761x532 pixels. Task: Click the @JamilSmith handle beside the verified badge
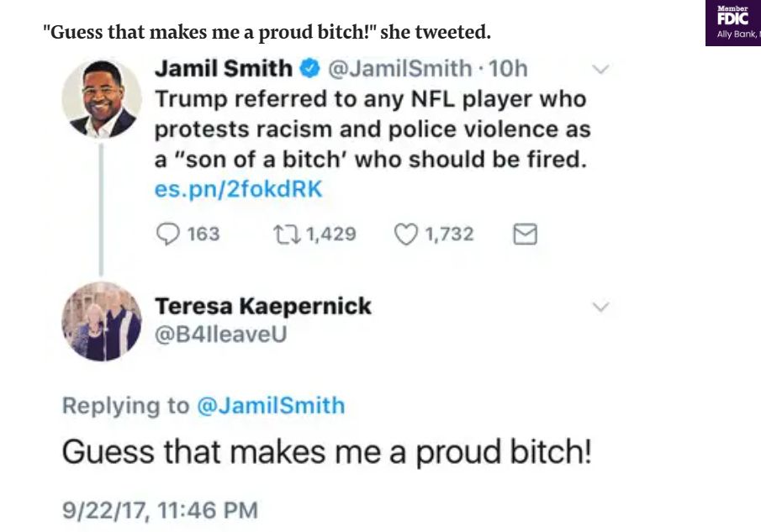coord(399,68)
